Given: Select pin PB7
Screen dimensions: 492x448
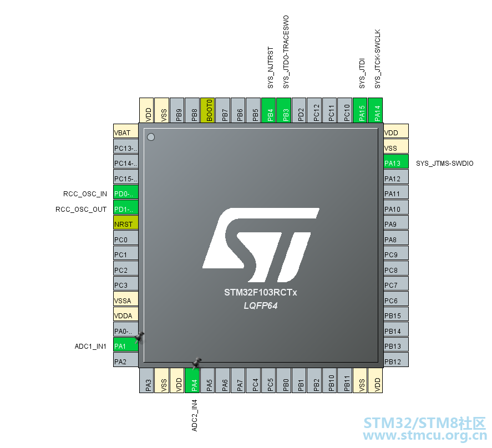Looking at the screenshot, I should pos(223,110).
